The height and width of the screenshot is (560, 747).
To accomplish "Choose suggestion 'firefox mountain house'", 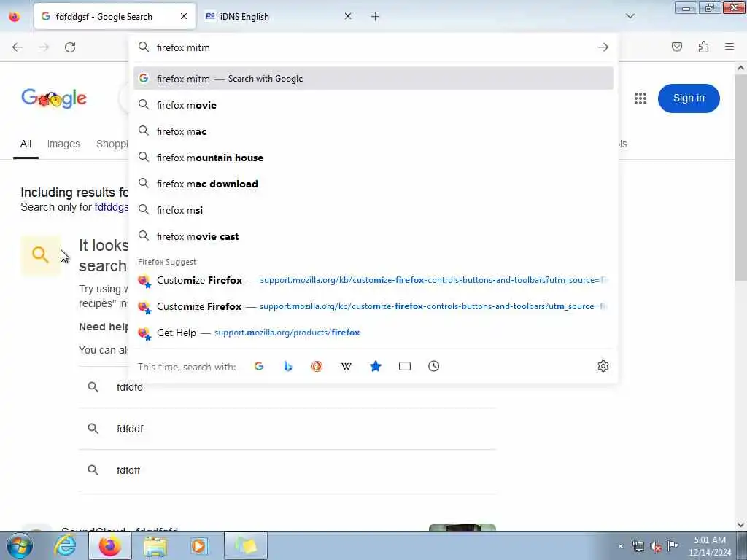I will pyautogui.click(x=373, y=157).
